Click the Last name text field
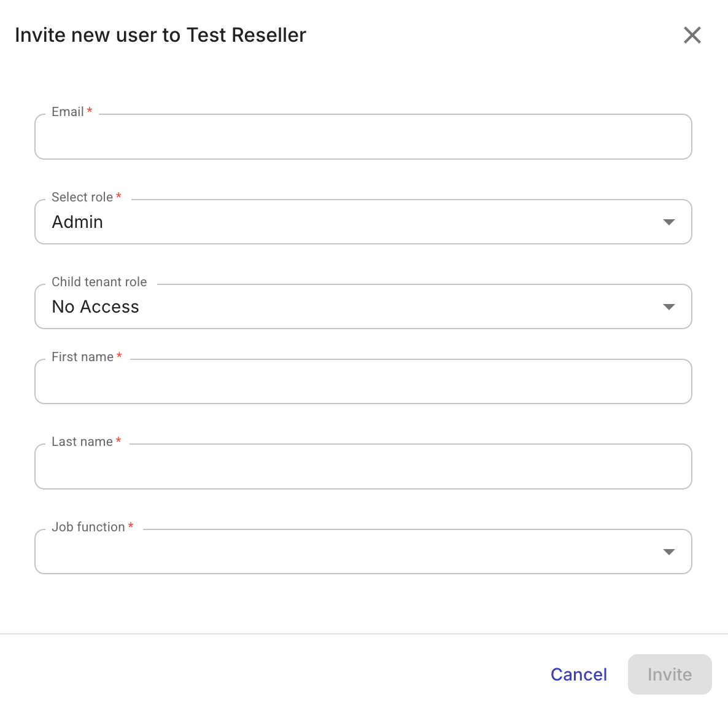This screenshot has height=710, width=728. point(362,466)
